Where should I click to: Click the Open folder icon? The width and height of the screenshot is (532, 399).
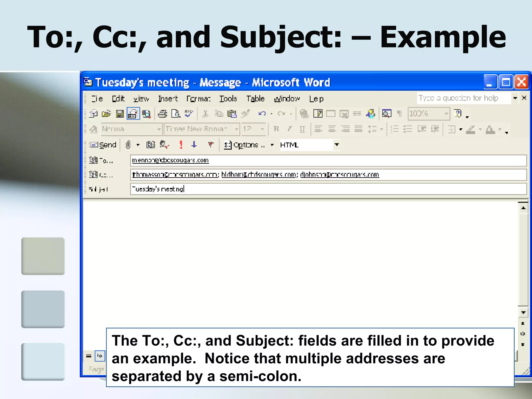[x=107, y=114]
